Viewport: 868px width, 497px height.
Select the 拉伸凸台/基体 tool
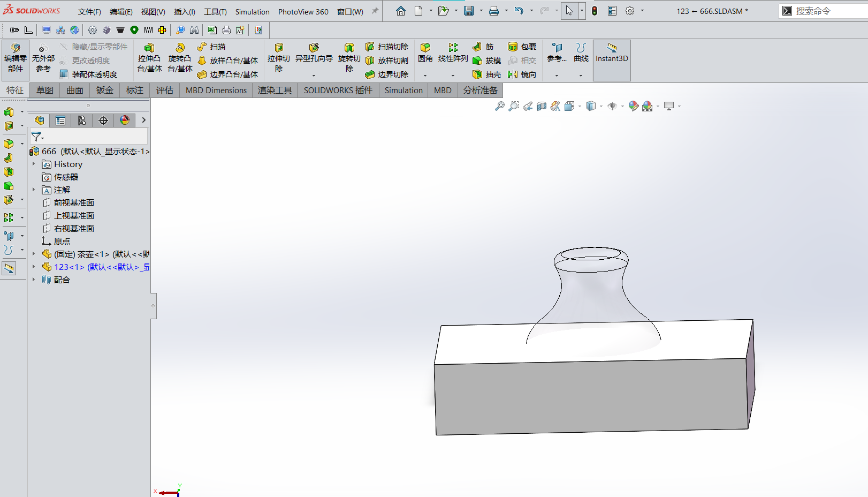[x=149, y=59]
